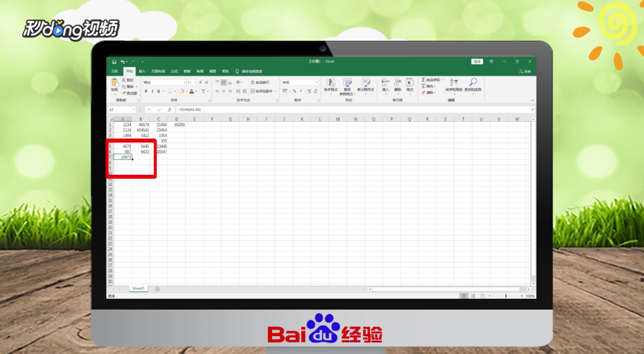Viewport: 644px width, 354px height.
Task: Toggle Underline formatting
Action: pos(158,91)
